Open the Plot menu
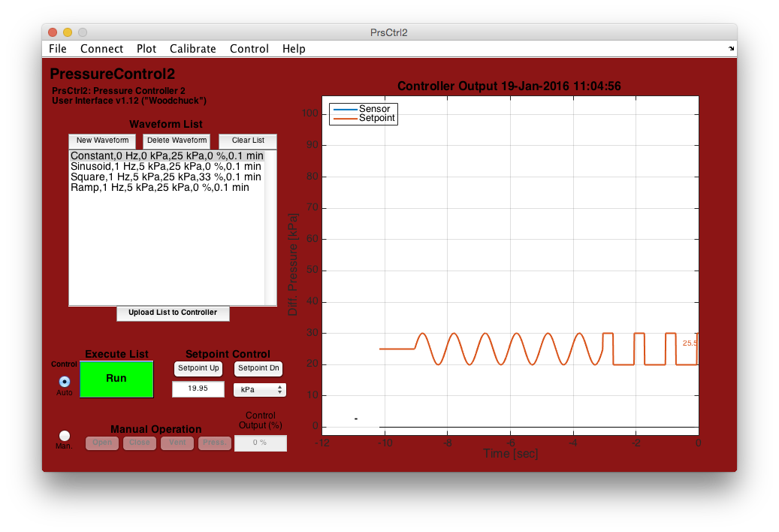This screenshot has width=779, height=532. (146, 49)
